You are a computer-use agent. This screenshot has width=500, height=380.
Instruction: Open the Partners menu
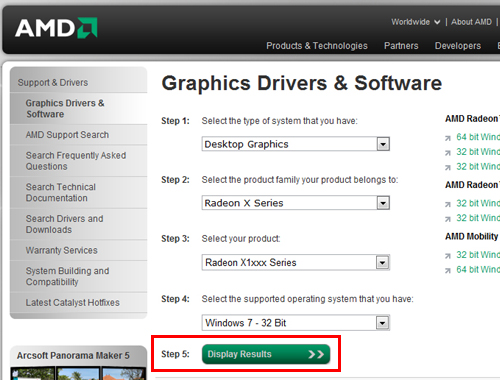tap(401, 46)
